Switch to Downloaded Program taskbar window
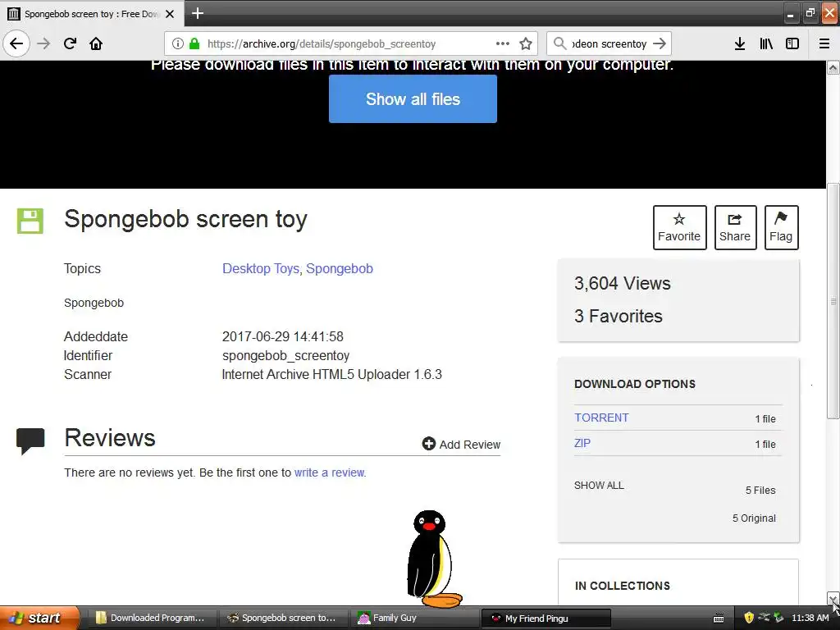 [150, 618]
